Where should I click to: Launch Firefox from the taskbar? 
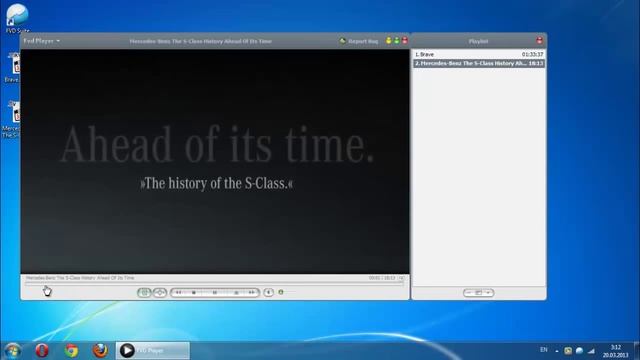pos(100,351)
